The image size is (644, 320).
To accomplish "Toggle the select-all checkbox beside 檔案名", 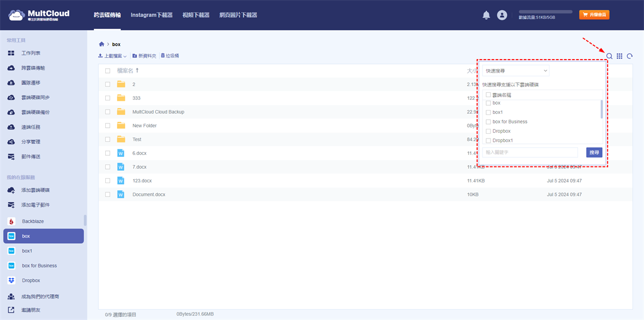I will point(108,70).
